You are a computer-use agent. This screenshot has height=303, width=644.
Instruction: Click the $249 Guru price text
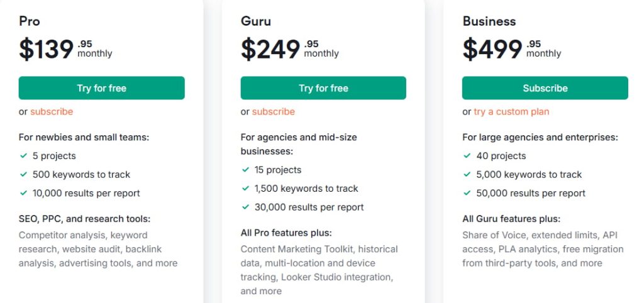tap(270, 49)
